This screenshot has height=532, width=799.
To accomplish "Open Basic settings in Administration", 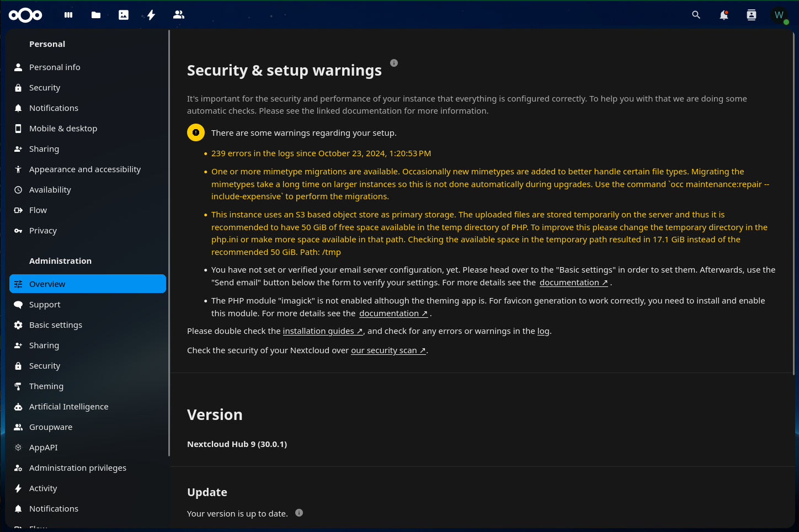I will pos(56,325).
